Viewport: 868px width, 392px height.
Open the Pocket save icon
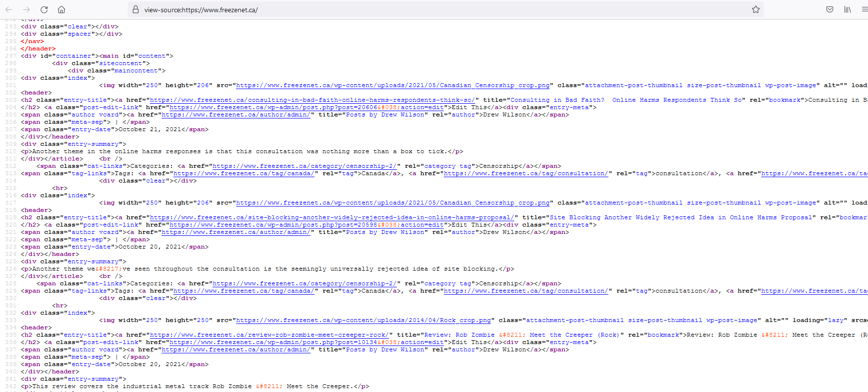tap(830, 9)
